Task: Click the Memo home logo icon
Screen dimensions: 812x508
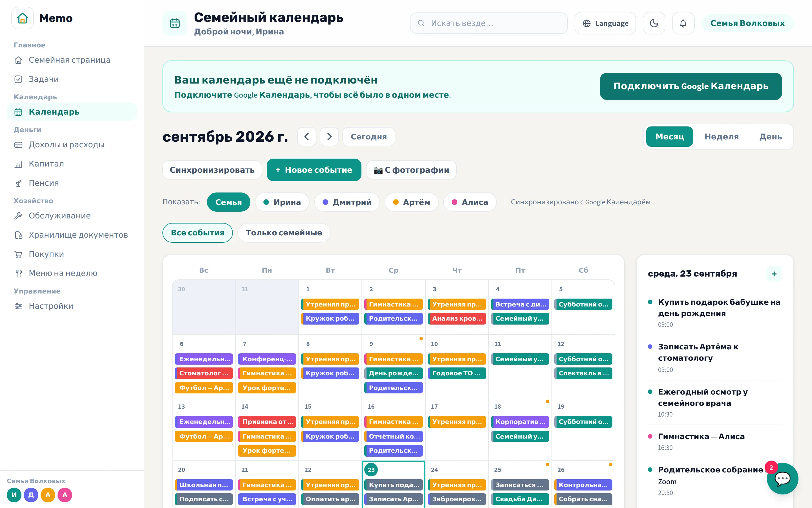Action: point(23,18)
